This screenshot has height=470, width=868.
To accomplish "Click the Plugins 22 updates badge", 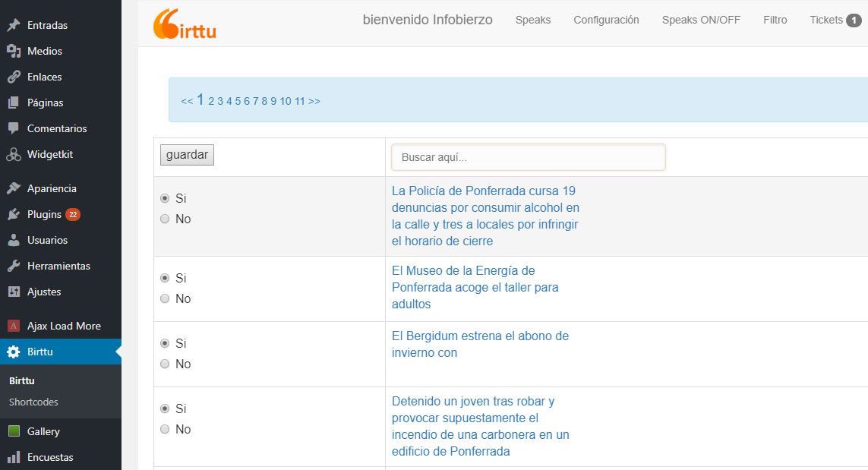I will (x=73, y=214).
